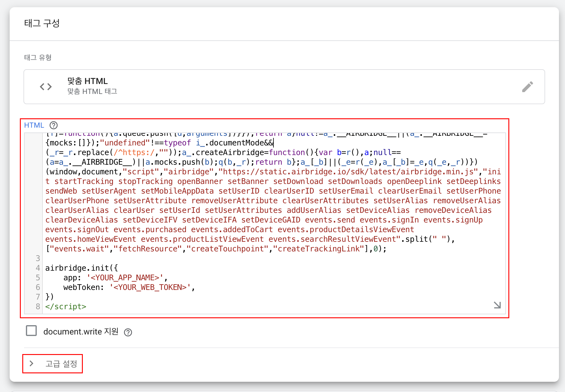The height and width of the screenshot is (392, 565).
Task: Click line number 4 in the gutter
Action: point(38,268)
